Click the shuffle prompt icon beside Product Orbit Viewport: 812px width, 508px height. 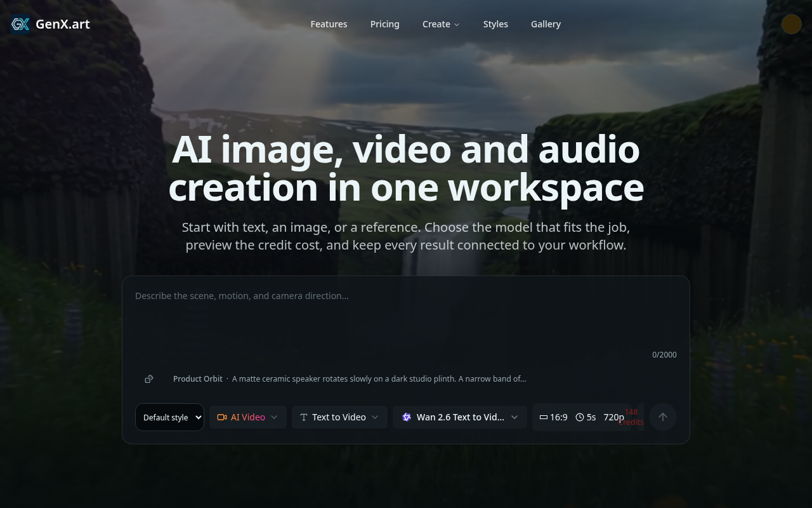[x=149, y=379]
